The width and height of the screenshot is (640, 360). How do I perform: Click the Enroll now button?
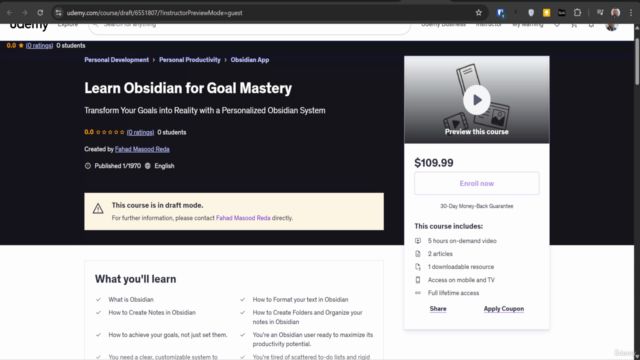pyautogui.click(x=476, y=183)
